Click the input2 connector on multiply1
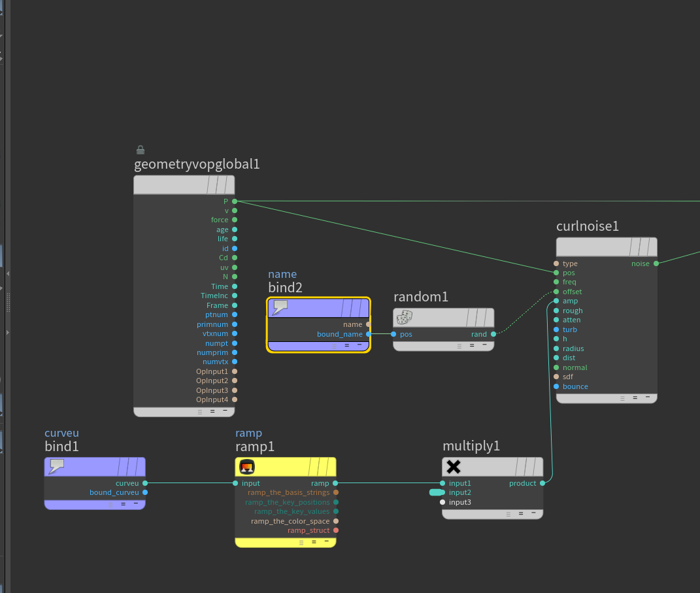Viewport: 700px width, 593px height. click(442, 492)
